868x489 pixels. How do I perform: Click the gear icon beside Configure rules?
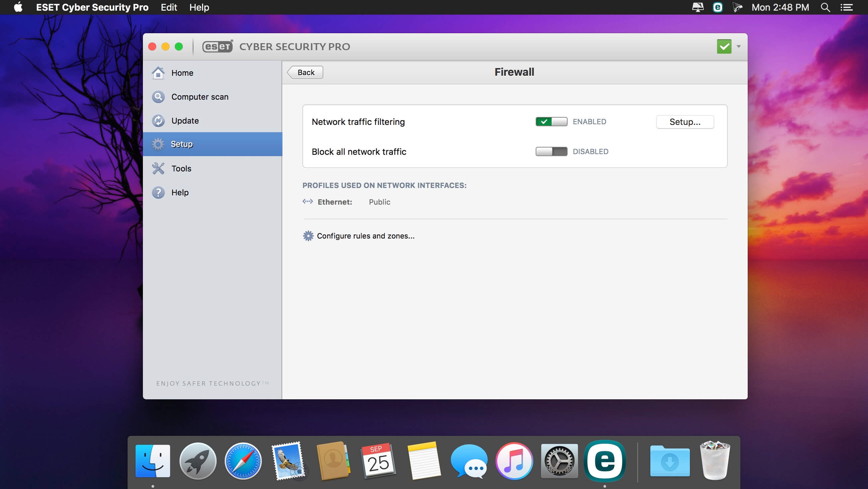click(x=308, y=236)
